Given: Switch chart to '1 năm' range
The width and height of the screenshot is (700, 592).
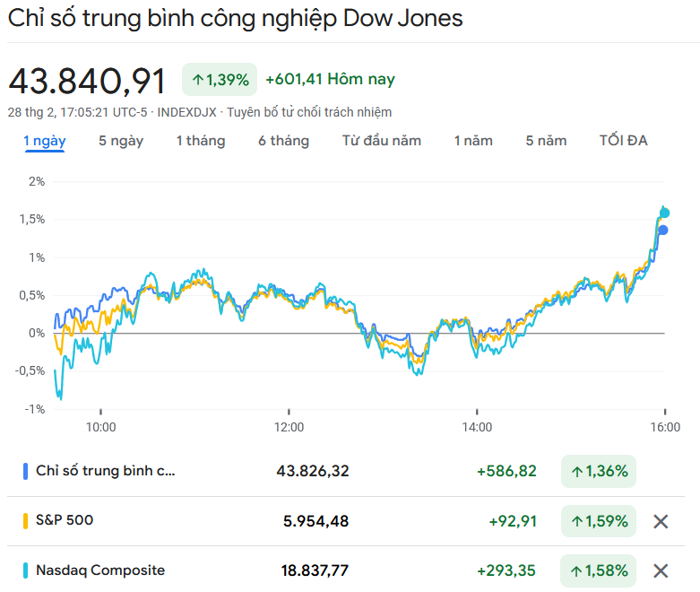Looking at the screenshot, I should 473,141.
